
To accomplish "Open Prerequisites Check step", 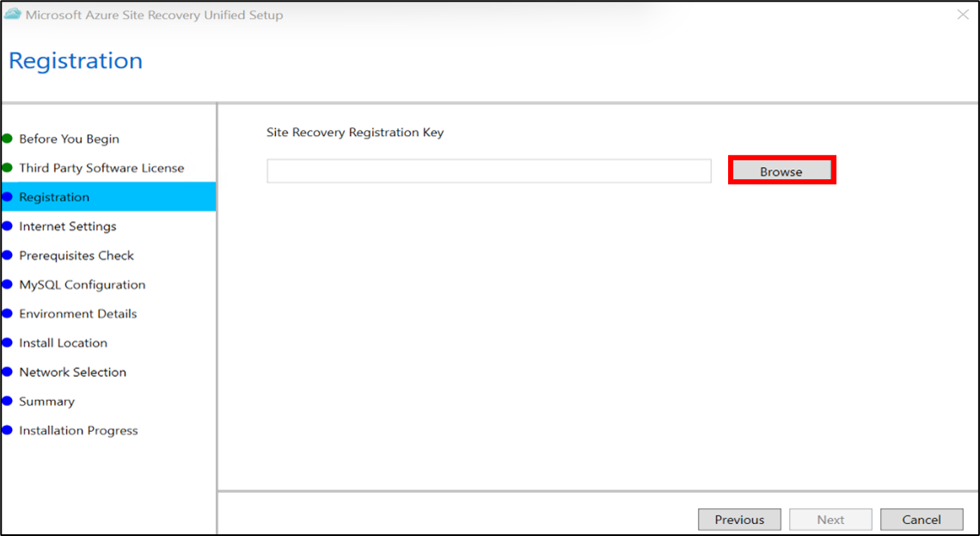I will (x=77, y=256).
